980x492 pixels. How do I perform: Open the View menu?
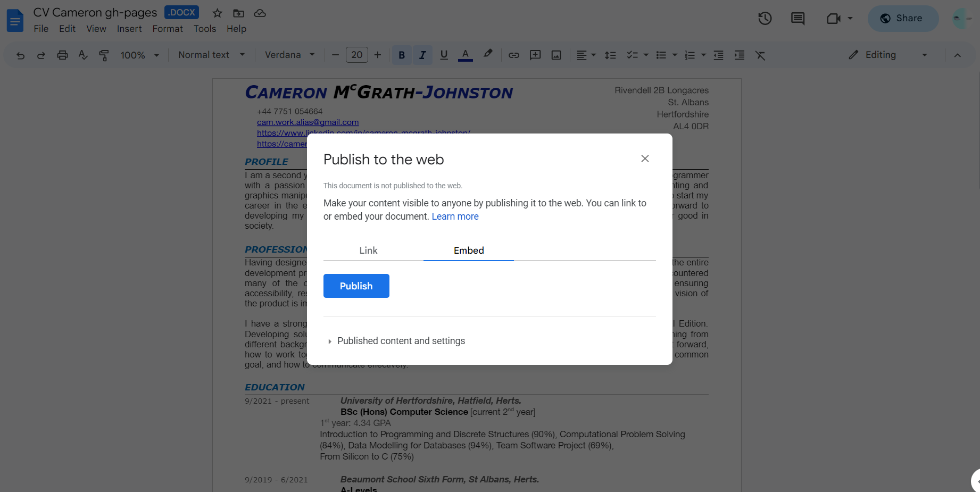point(96,29)
